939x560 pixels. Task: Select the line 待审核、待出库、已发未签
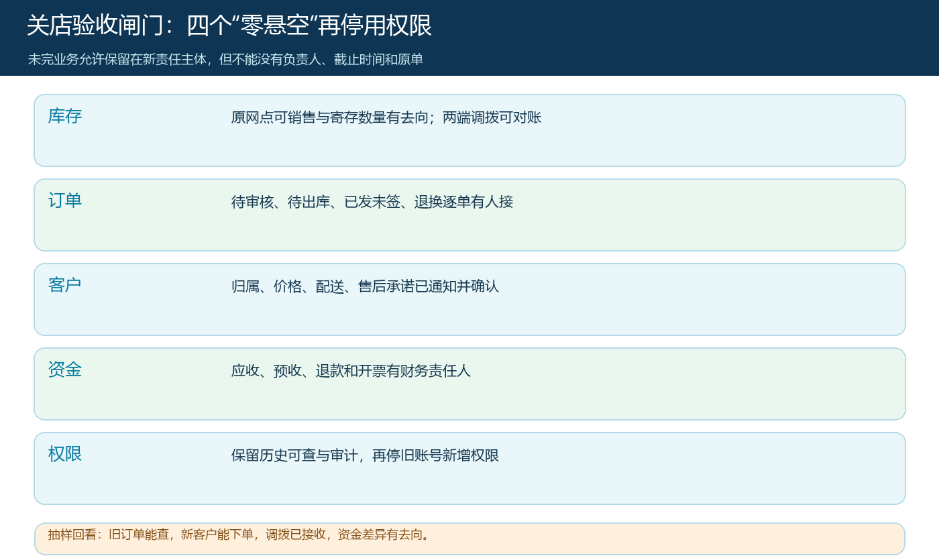tap(372, 202)
